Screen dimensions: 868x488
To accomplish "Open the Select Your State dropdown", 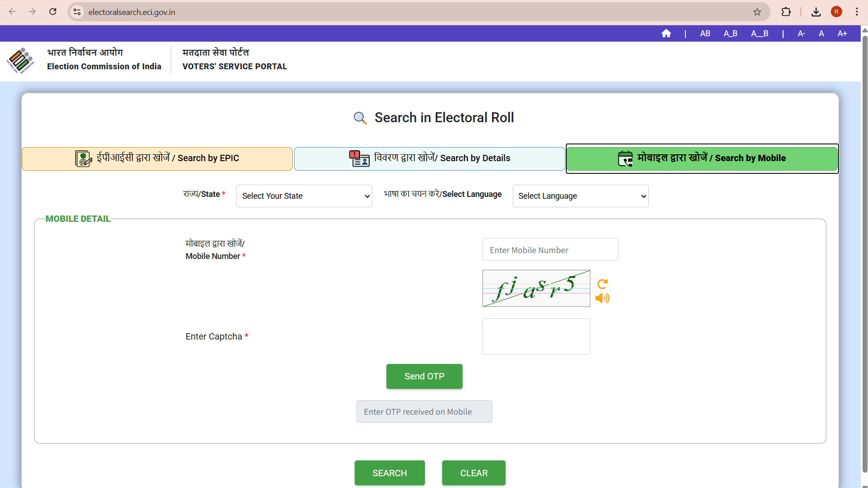I will point(304,196).
